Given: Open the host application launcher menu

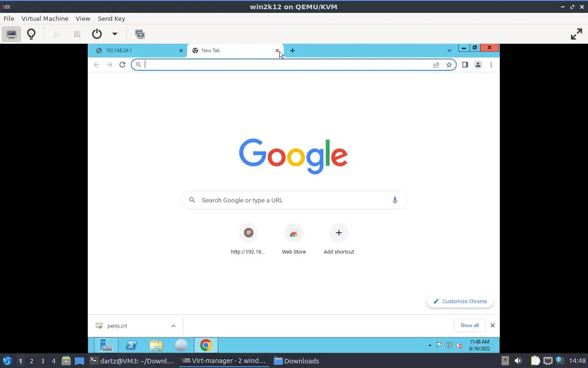Looking at the screenshot, I should click(x=7, y=361).
